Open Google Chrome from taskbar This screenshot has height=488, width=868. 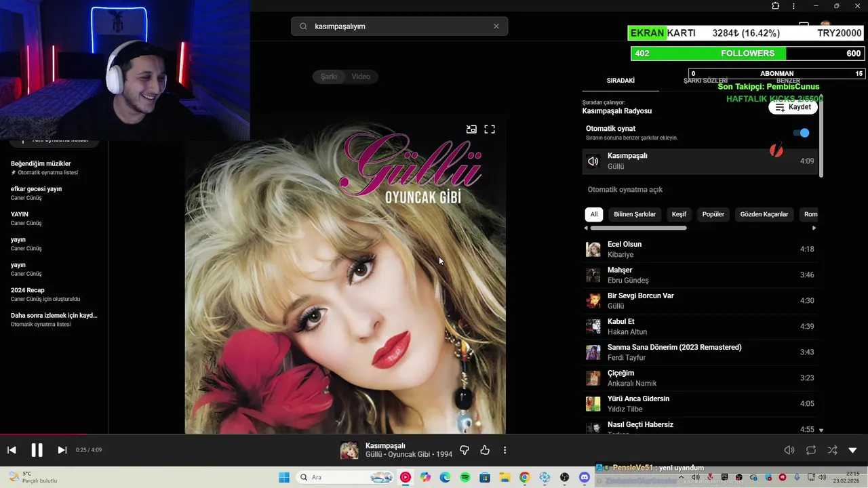point(525,478)
